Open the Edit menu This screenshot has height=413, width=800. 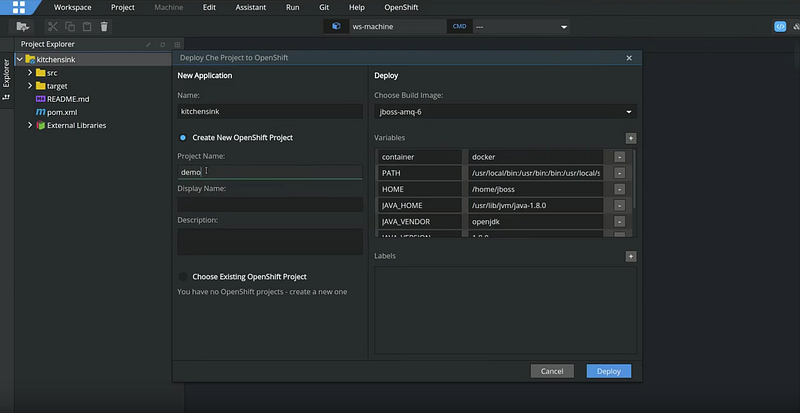[209, 8]
